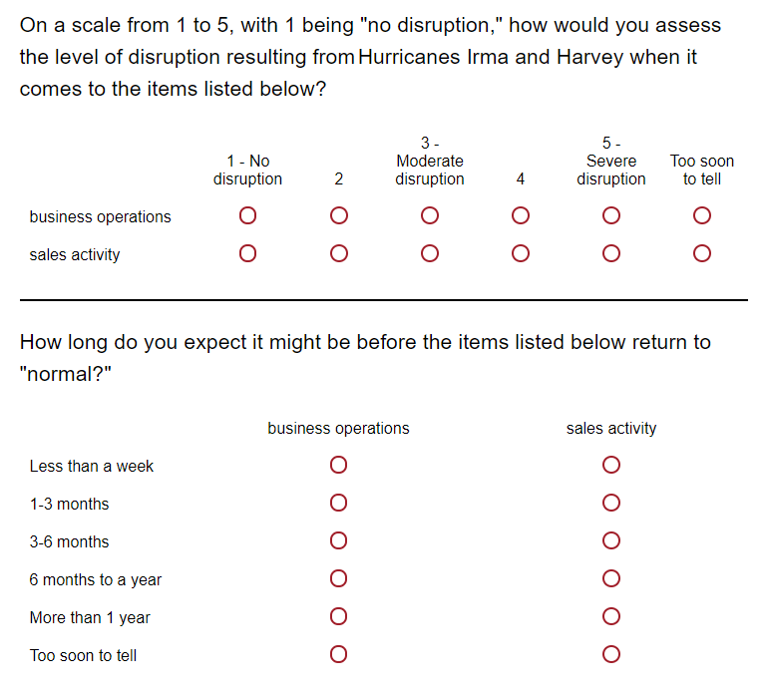Select No disruption for sales activity
Screen dimensions: 769x700
coord(247,253)
